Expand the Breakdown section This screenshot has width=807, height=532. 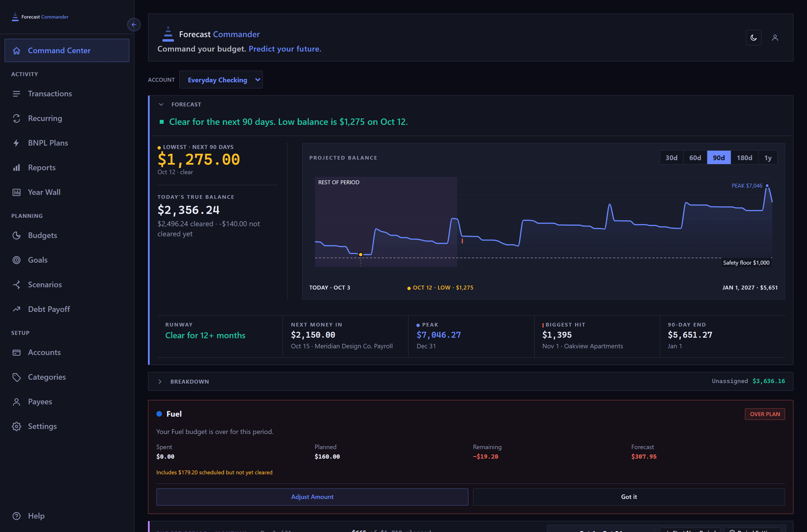pos(160,382)
